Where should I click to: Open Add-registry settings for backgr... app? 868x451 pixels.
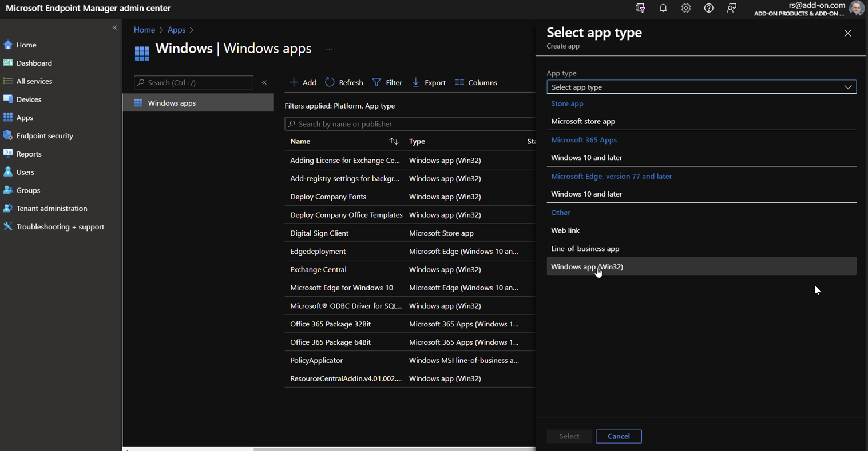pos(344,179)
